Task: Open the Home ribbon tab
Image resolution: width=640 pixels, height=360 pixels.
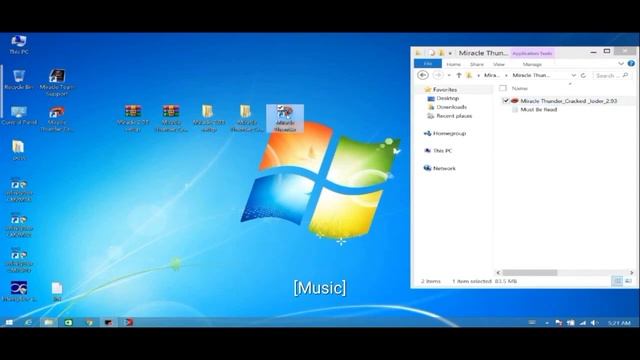Action: click(x=453, y=64)
